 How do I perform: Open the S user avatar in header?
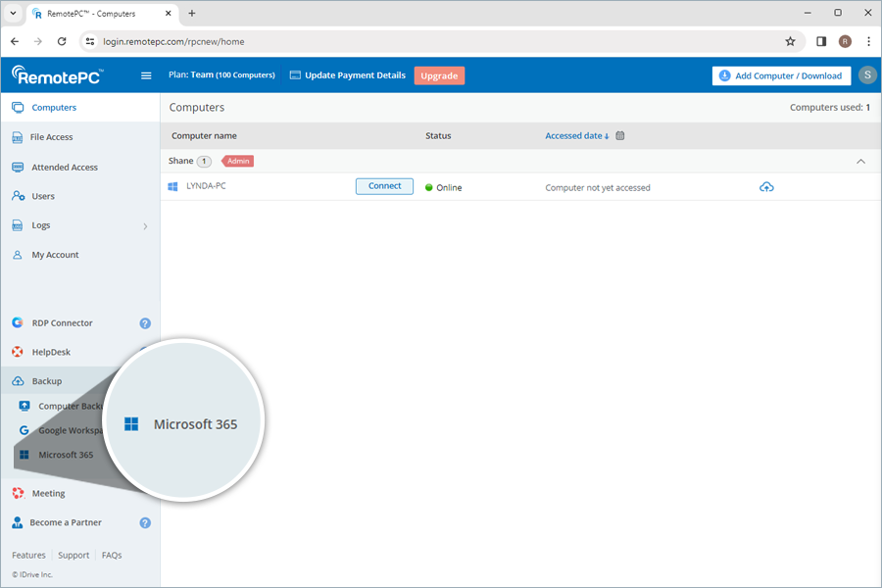pyautogui.click(x=866, y=75)
